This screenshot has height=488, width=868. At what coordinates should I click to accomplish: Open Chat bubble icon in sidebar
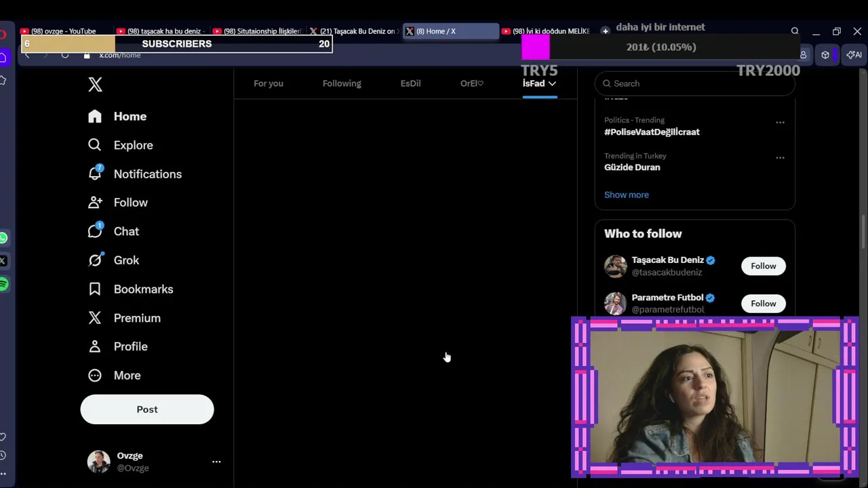coord(95,231)
